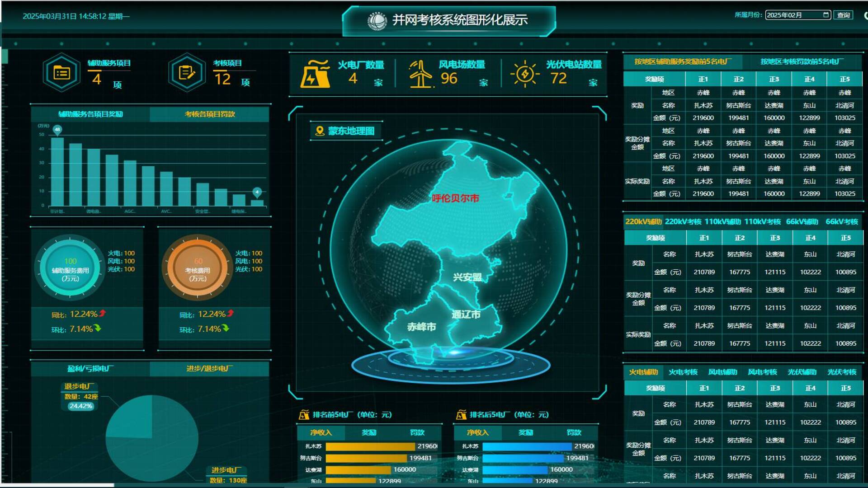Click the 呼伦贝尔市 region on map
868x488 pixels.
(455, 198)
